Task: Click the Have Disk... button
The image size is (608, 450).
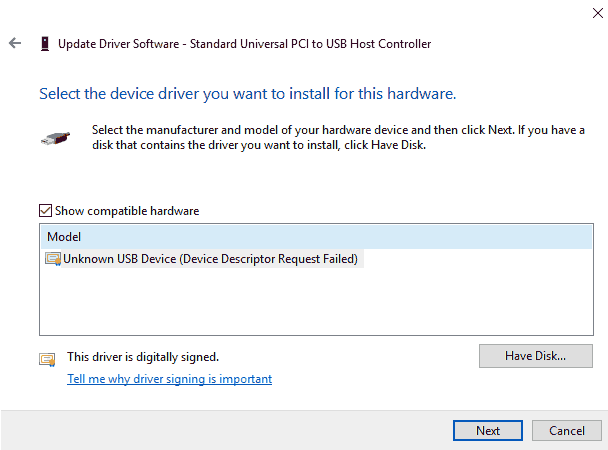Action: (535, 356)
